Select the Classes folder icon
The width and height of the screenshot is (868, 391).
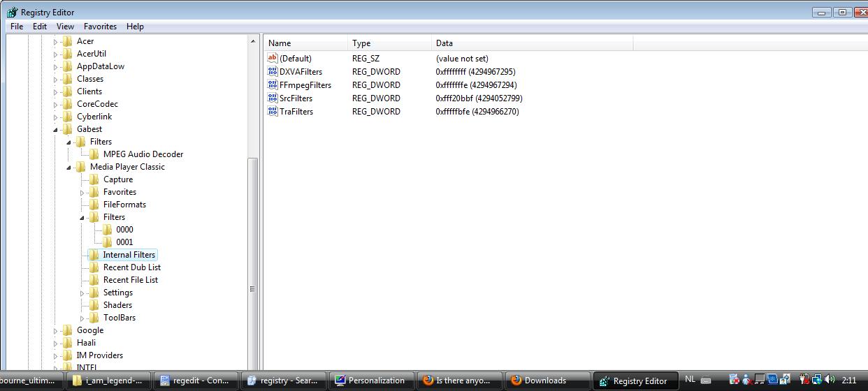click(67, 79)
